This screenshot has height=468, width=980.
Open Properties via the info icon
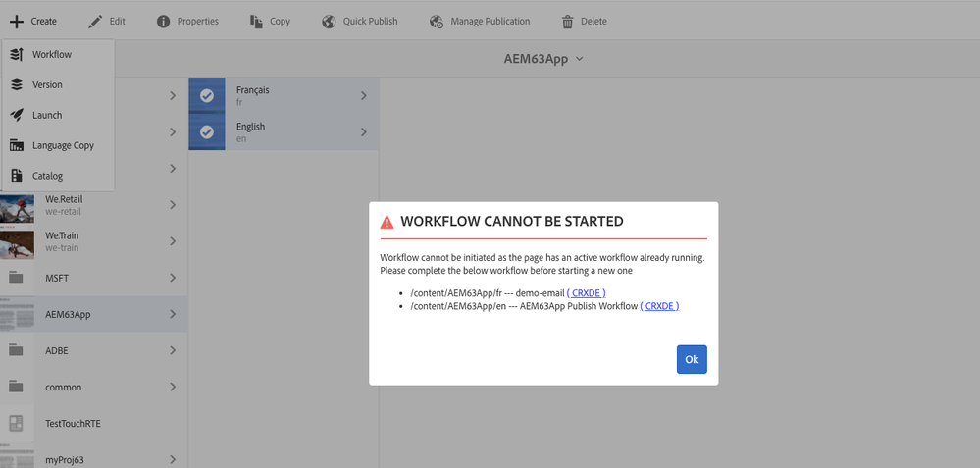pyautogui.click(x=163, y=21)
